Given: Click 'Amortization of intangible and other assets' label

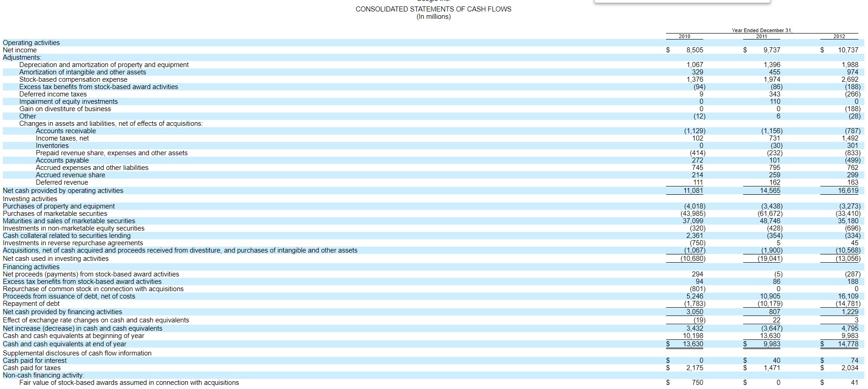Looking at the screenshot, I should (x=83, y=72).
